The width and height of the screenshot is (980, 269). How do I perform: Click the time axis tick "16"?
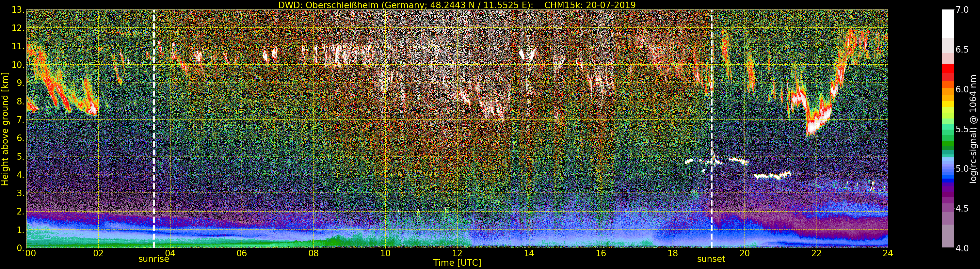point(601,253)
